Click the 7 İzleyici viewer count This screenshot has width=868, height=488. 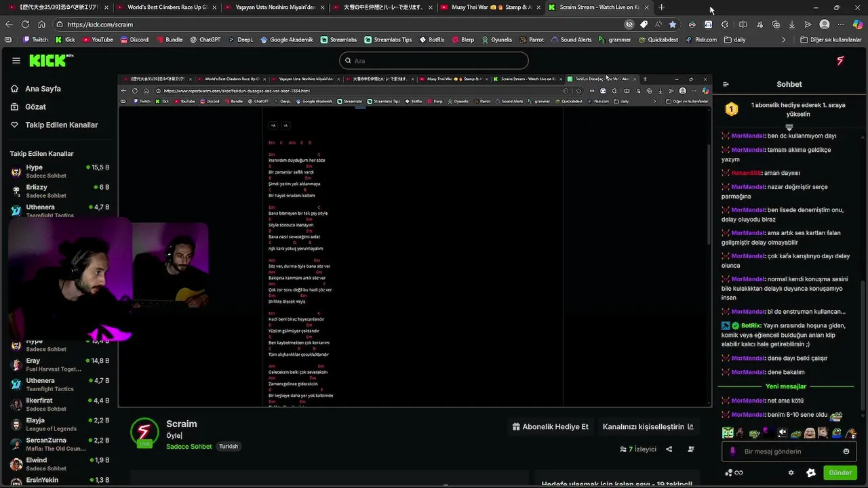(x=638, y=449)
